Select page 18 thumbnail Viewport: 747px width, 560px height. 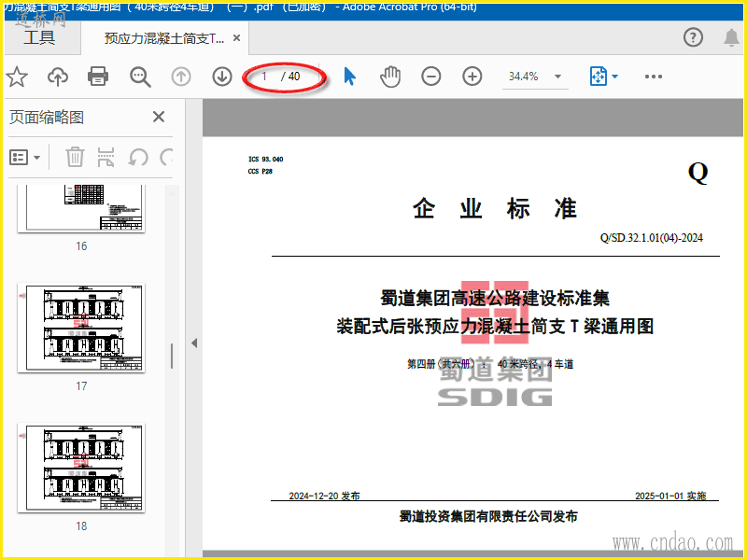tap(81, 469)
